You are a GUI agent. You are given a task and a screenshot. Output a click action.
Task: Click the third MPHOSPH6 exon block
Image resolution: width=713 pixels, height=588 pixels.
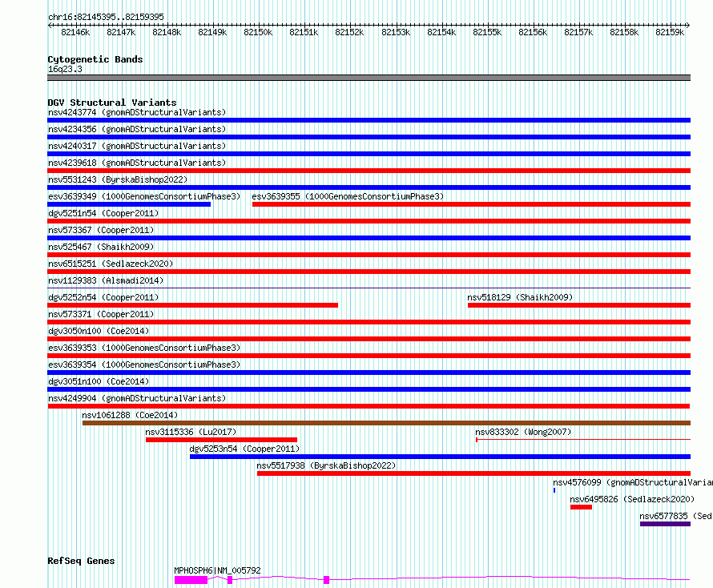[x=327, y=580]
